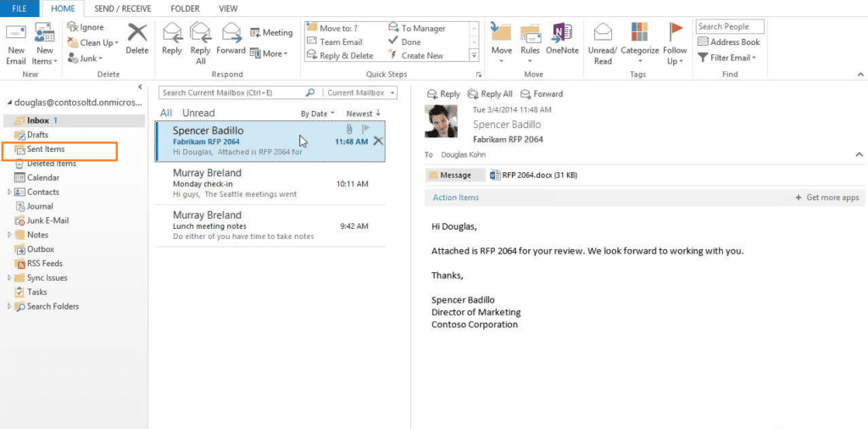
Task: Click the Search Current Mailbox field
Action: [x=231, y=93]
